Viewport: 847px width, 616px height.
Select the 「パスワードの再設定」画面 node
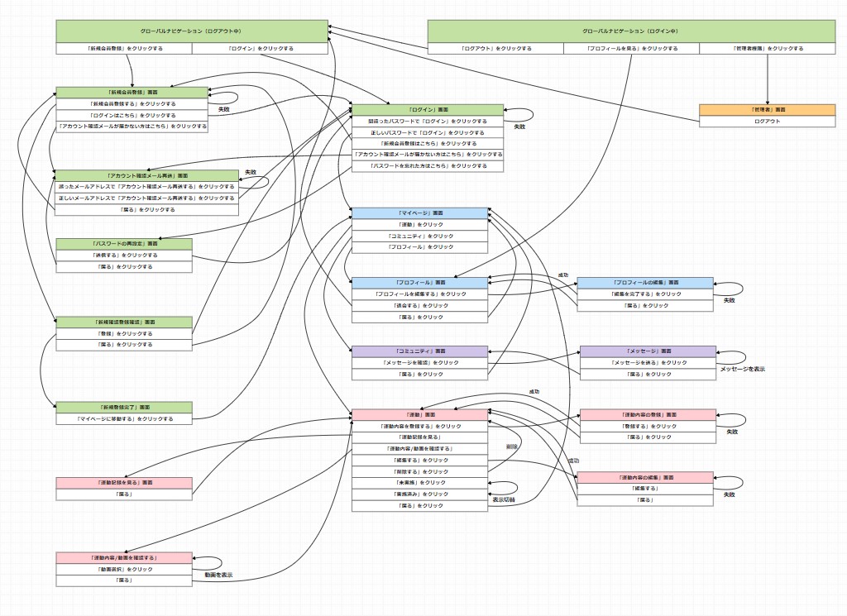click(124, 243)
